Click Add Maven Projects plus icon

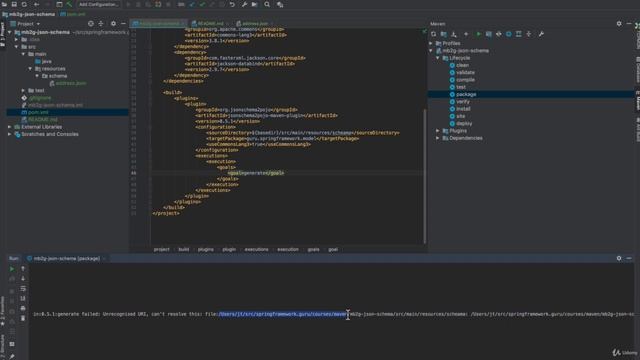[466, 34]
